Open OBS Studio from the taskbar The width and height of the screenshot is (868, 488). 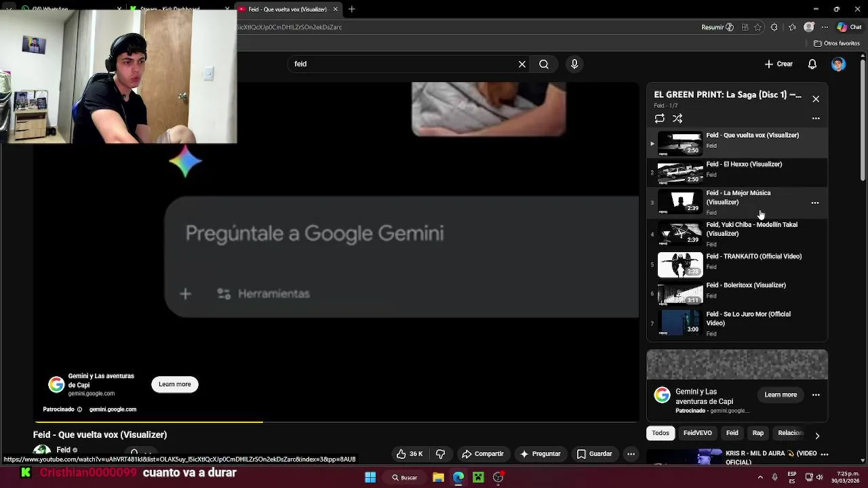498,477
